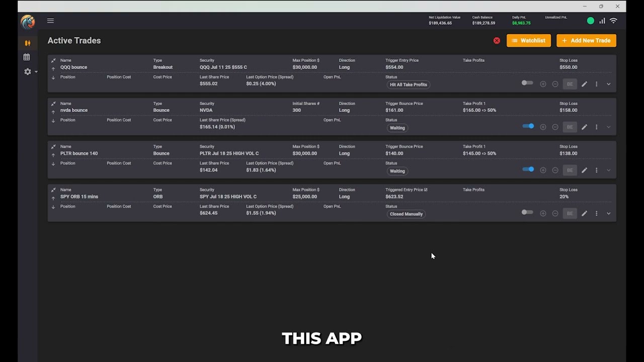Open the Watchlist

[529, 41]
